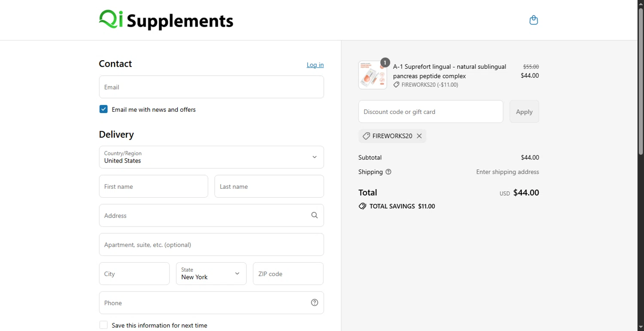Click the Total Savings tag icon
Screen dimensions: 644x331
362,206
